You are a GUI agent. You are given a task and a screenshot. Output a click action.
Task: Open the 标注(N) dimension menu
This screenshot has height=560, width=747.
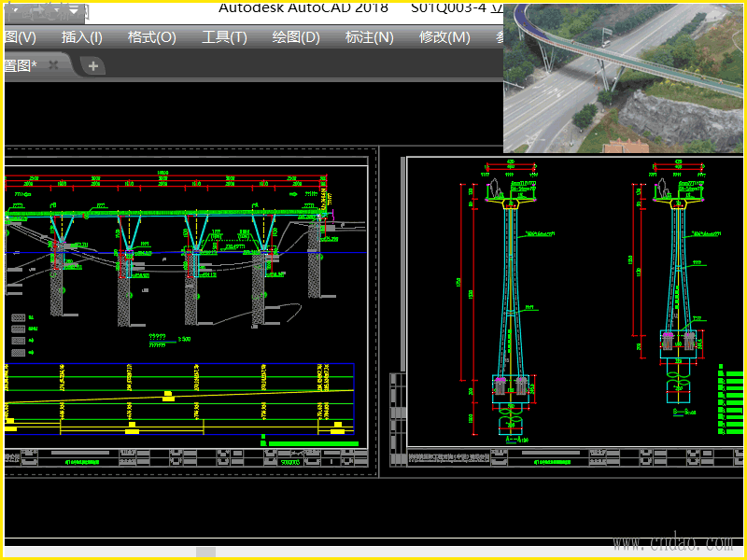pyautogui.click(x=369, y=37)
